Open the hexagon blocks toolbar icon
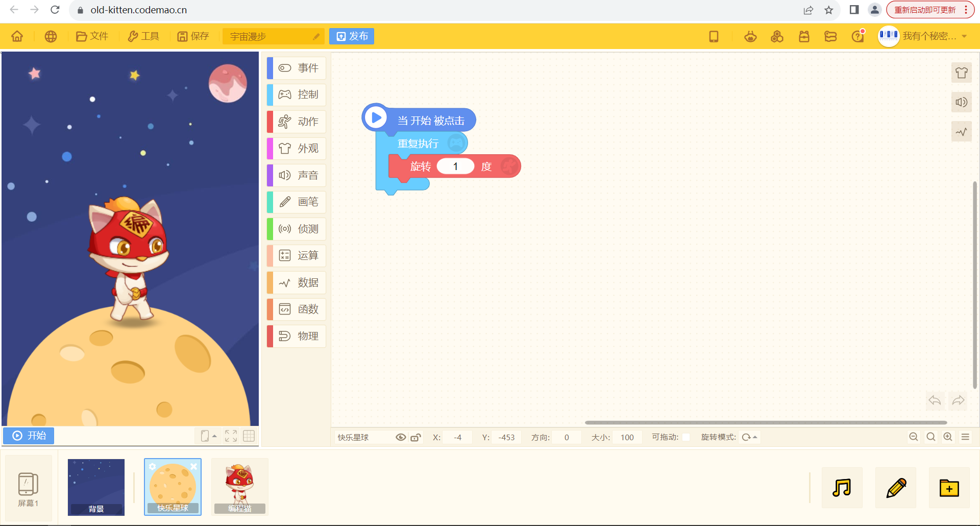 point(777,36)
